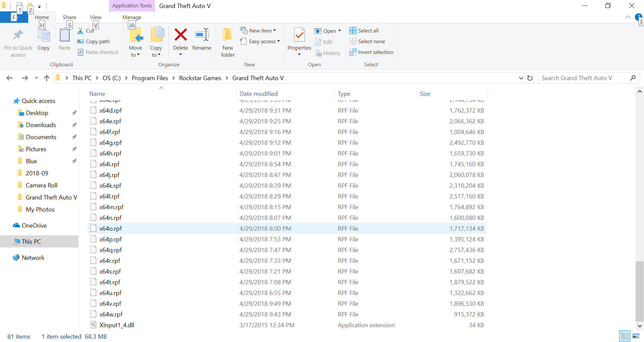Click the Refresh button beside address bar
644x342 pixels.
click(530, 78)
